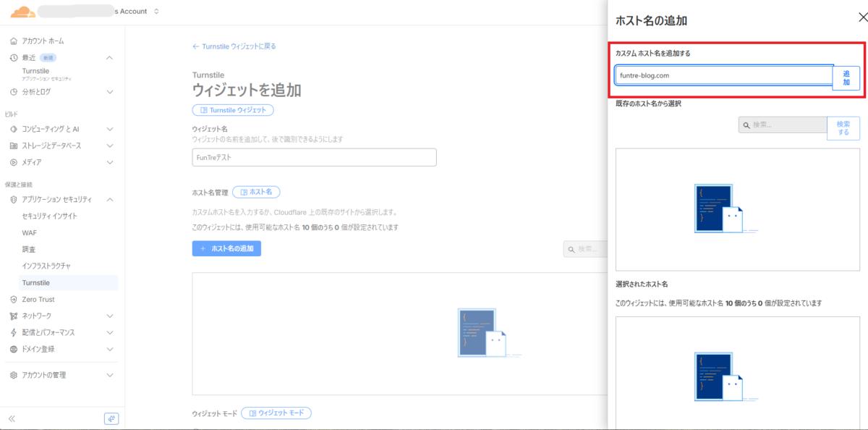
Task: Expand the ストレージとデータベース section
Action: [109, 146]
